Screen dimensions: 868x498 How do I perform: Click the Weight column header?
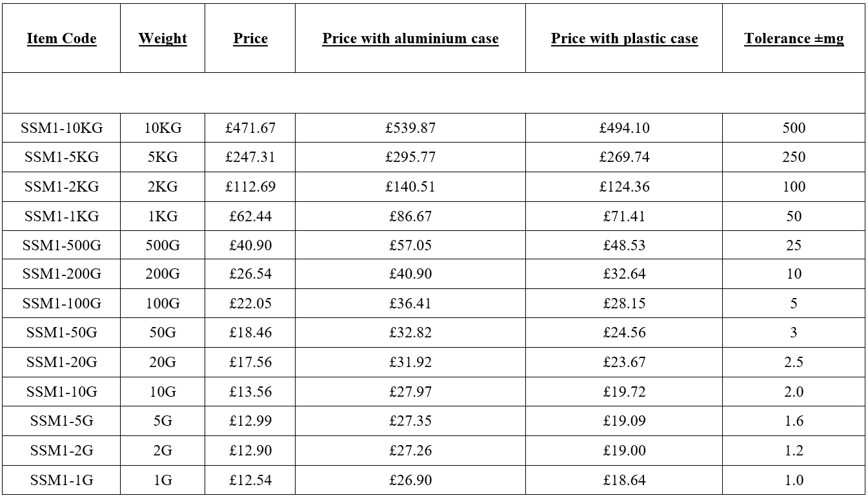tap(163, 39)
